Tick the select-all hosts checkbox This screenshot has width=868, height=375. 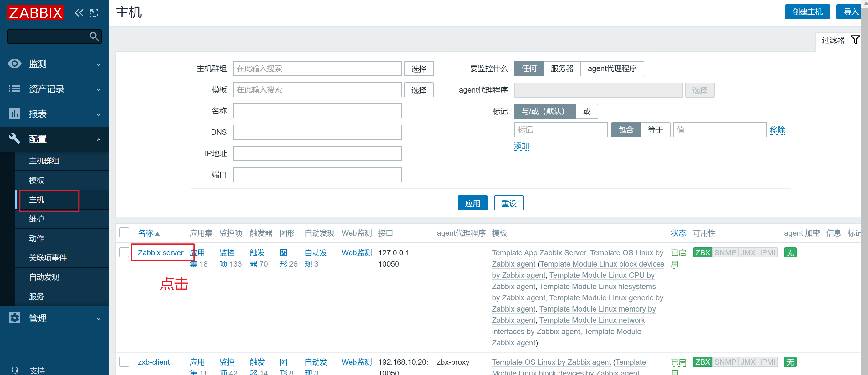point(124,233)
